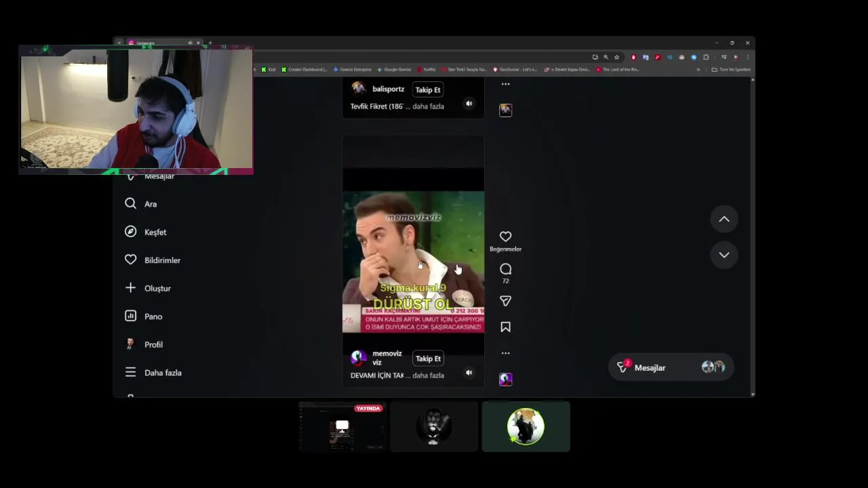Expand balisportz caption with daha fazla
Viewport: 868px width, 488px height.
(428, 106)
